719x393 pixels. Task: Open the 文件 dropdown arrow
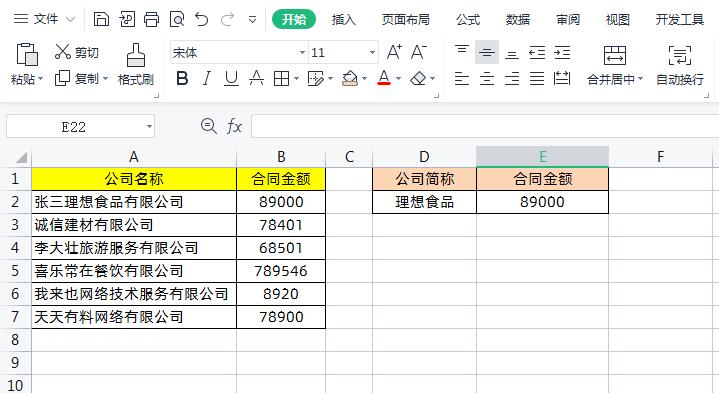tap(70, 19)
